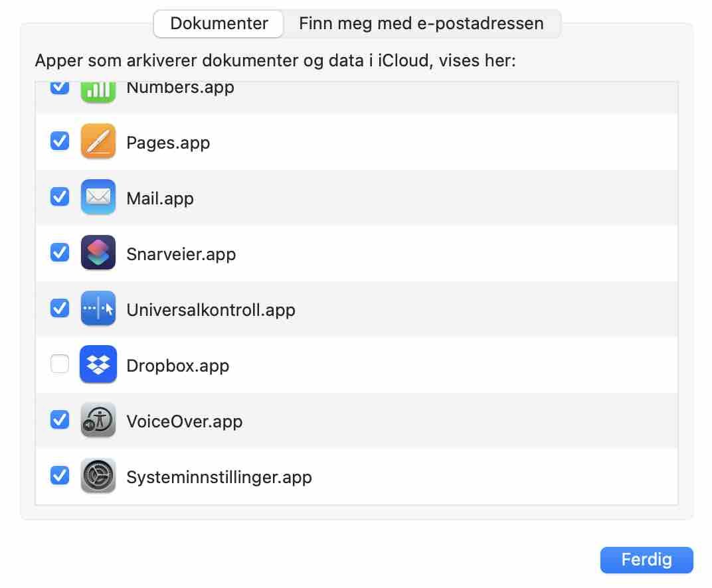Uncheck the Pages.app checkbox
Screen dimensions: 712x588
click(x=60, y=141)
